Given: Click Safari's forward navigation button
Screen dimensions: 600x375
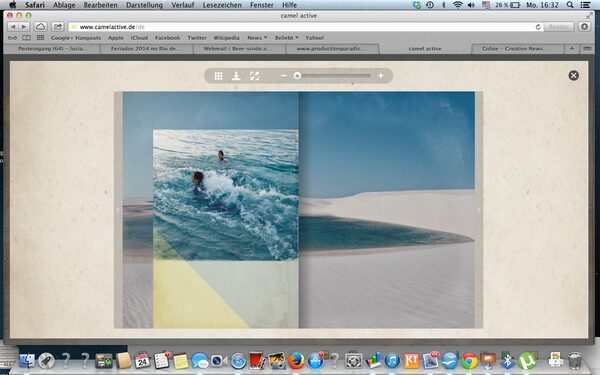Looking at the screenshot, I should click(x=24, y=27).
